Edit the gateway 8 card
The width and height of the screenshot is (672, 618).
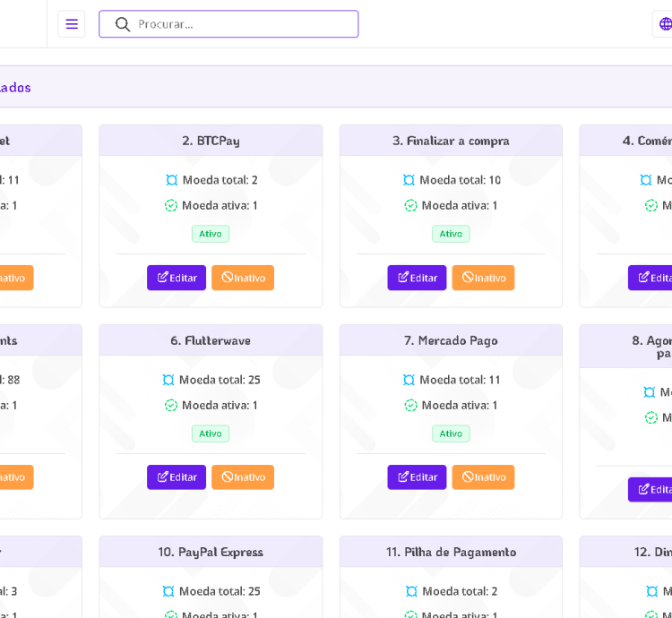[650, 489]
